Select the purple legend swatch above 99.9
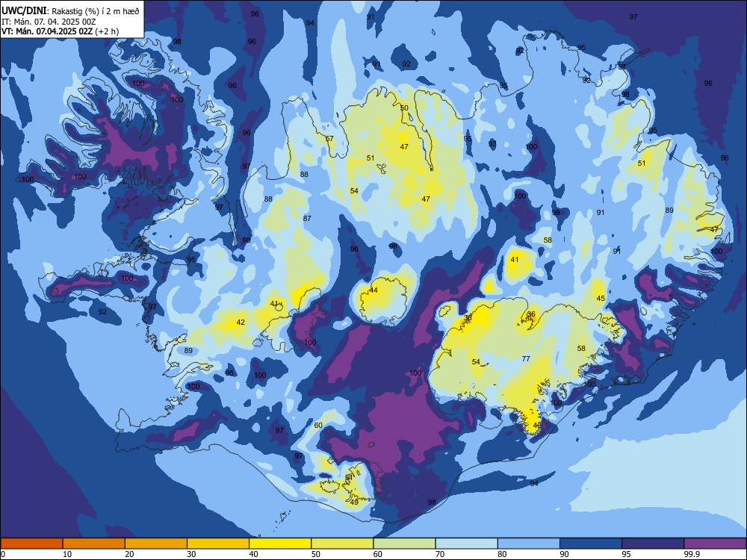Image resolution: width=747 pixels, height=560 pixels. tap(715, 544)
